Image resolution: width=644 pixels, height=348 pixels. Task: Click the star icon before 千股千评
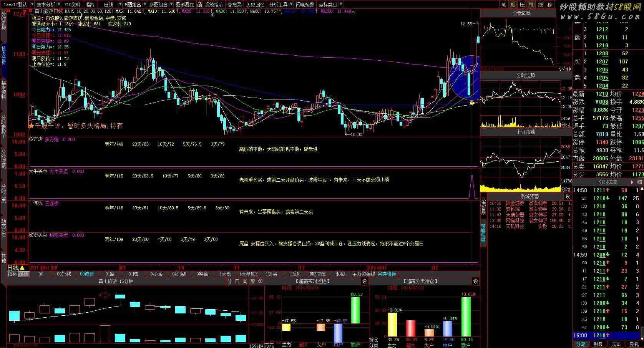(32, 126)
